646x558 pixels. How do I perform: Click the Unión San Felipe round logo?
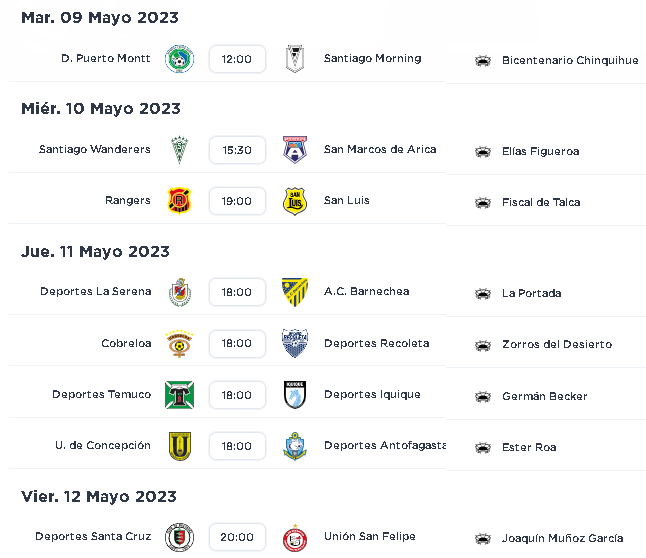click(295, 537)
